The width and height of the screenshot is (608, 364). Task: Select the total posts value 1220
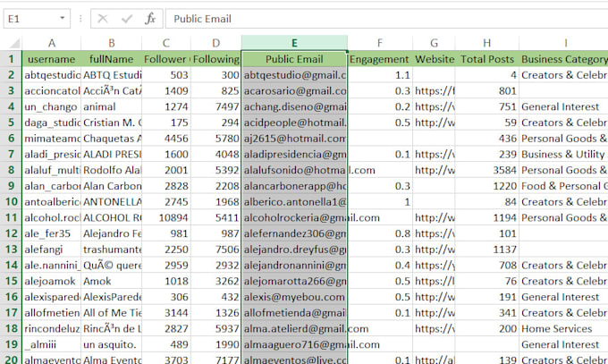click(x=487, y=186)
